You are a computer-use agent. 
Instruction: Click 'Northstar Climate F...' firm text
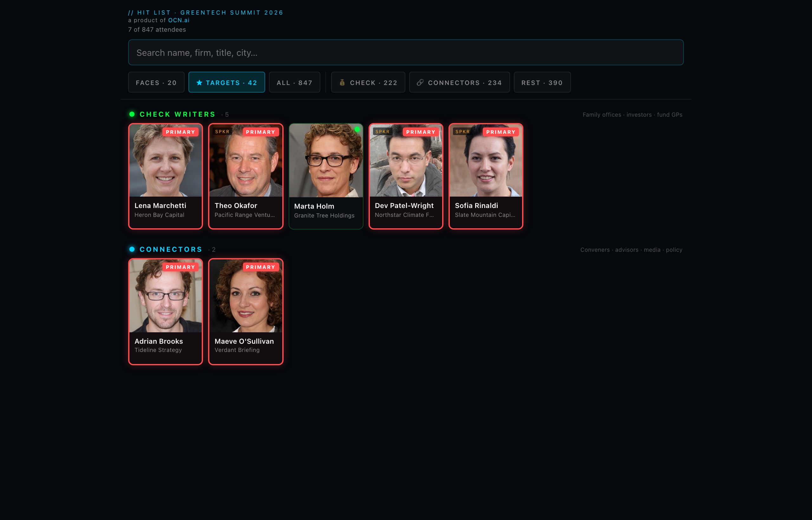coord(404,215)
